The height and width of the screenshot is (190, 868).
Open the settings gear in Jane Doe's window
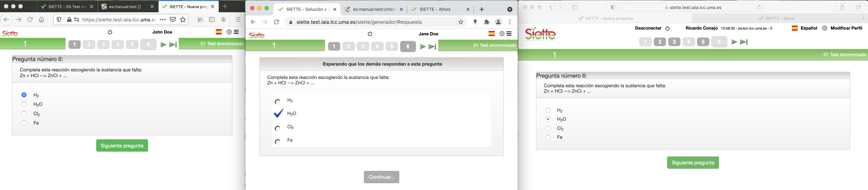click(x=502, y=34)
